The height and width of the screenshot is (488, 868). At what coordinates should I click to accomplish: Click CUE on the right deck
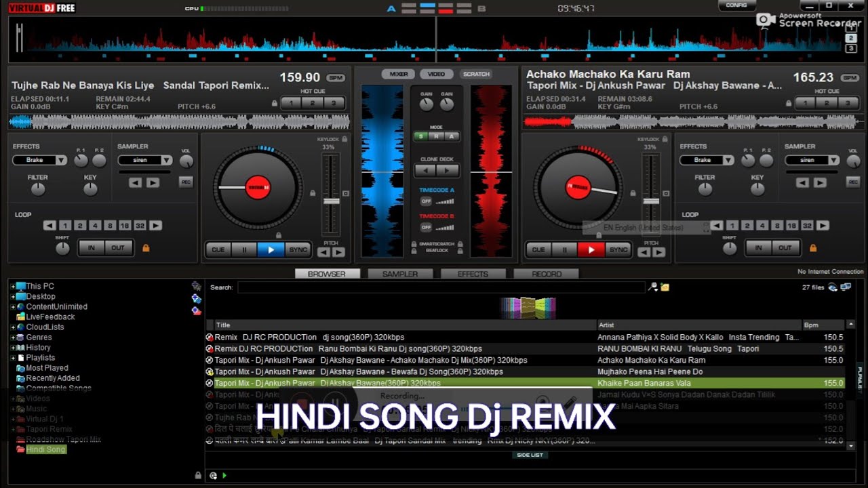(538, 249)
